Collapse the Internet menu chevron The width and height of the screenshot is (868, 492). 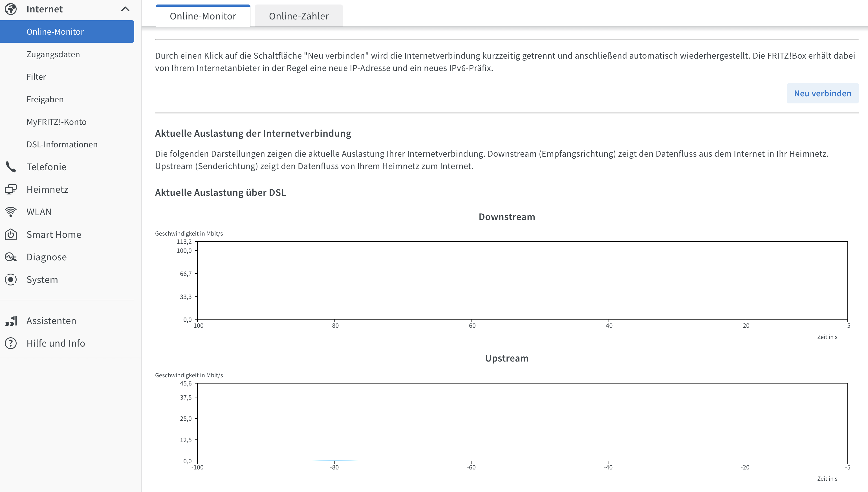(x=125, y=9)
